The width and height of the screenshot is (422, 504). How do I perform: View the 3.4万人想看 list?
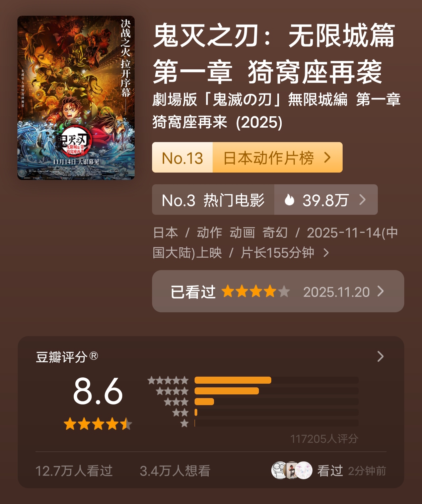(175, 471)
